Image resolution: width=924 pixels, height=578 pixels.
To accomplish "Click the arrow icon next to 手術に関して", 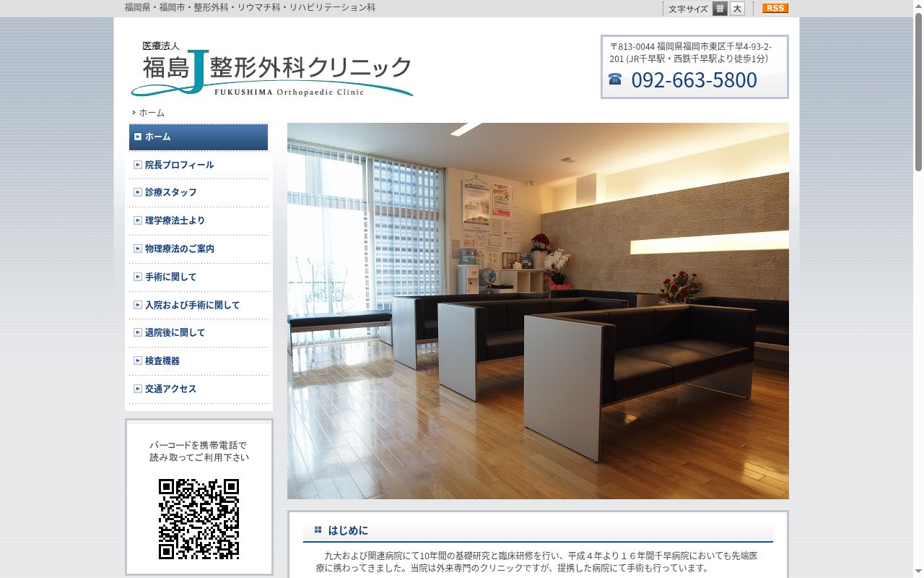I will (138, 277).
